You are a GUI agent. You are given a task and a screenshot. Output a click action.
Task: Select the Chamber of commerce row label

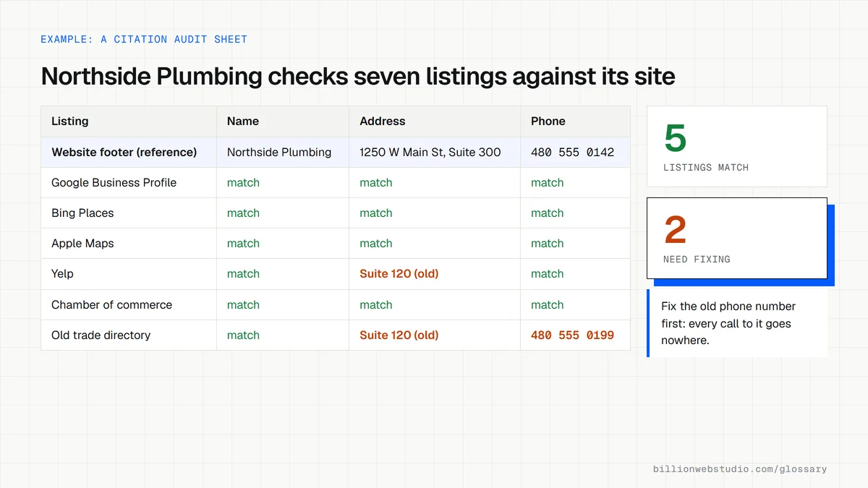pos(112,304)
